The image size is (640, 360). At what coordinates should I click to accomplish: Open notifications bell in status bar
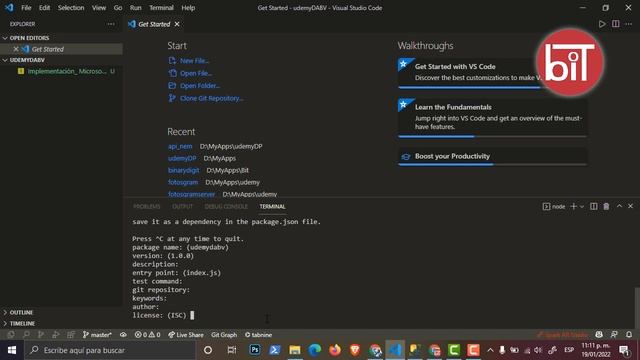pos(629,335)
